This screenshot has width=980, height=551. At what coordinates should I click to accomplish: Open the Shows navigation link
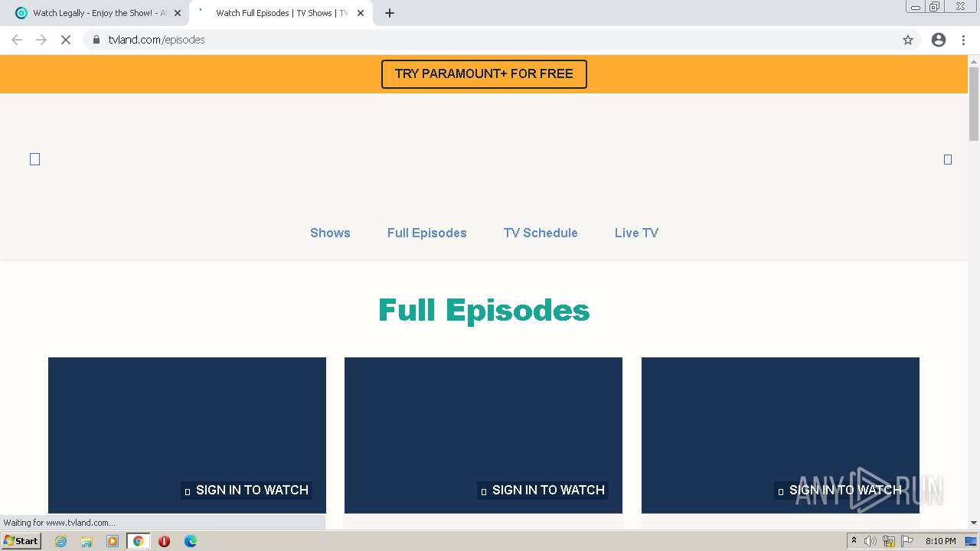[330, 233]
